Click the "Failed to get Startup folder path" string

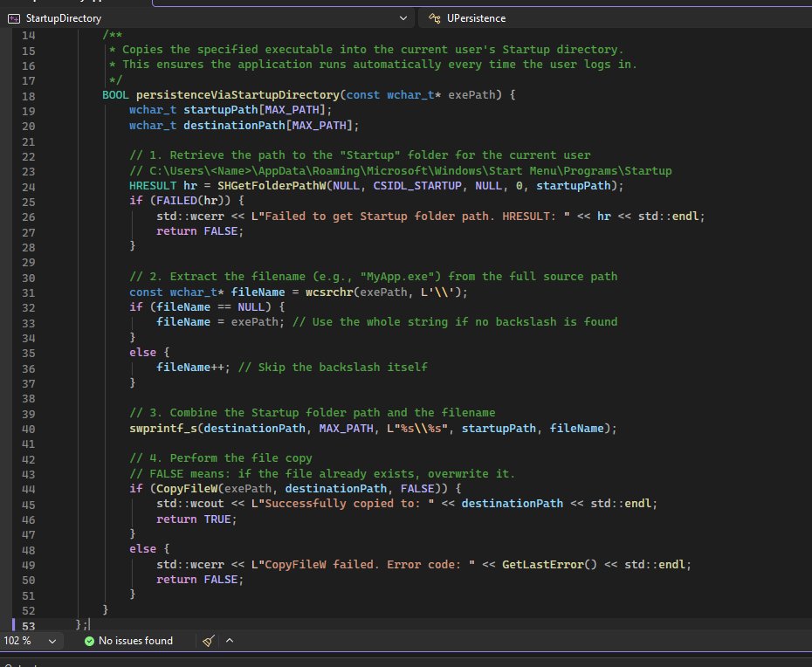410,216
